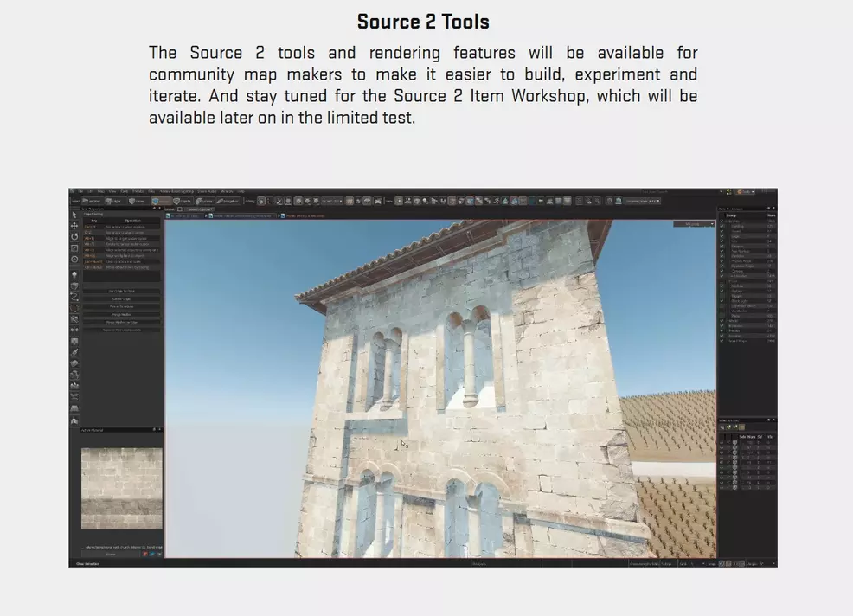Screen dimensions: 853x616
Task: Select the Polygon tool
Action: (x=74, y=308)
